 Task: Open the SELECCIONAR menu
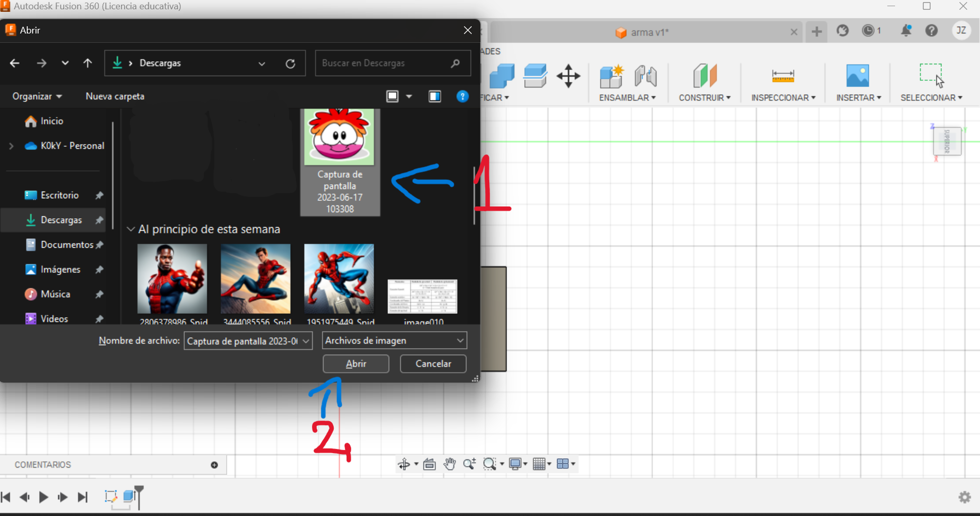(931, 98)
